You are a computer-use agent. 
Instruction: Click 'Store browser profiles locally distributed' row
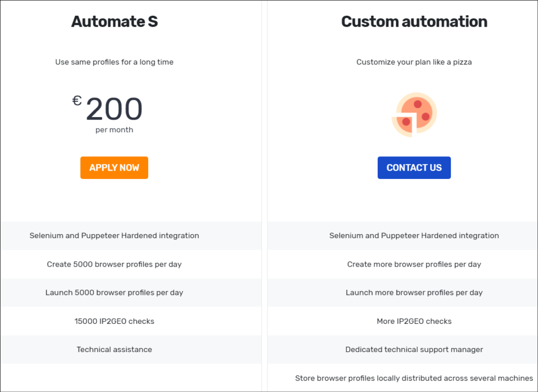(x=402, y=378)
